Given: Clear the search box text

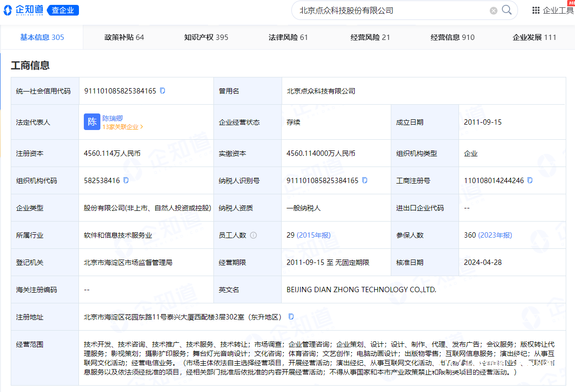Looking at the screenshot, I should [494, 11].
